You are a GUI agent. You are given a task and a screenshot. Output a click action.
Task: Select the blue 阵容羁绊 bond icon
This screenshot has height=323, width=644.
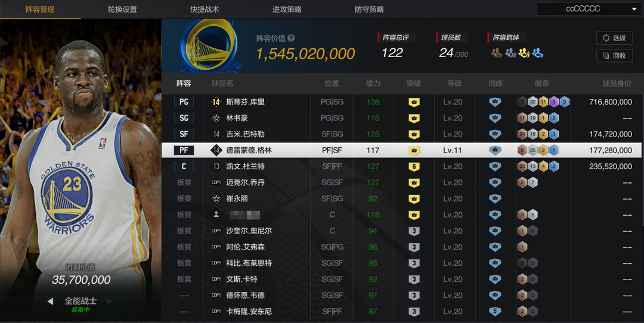click(537, 52)
